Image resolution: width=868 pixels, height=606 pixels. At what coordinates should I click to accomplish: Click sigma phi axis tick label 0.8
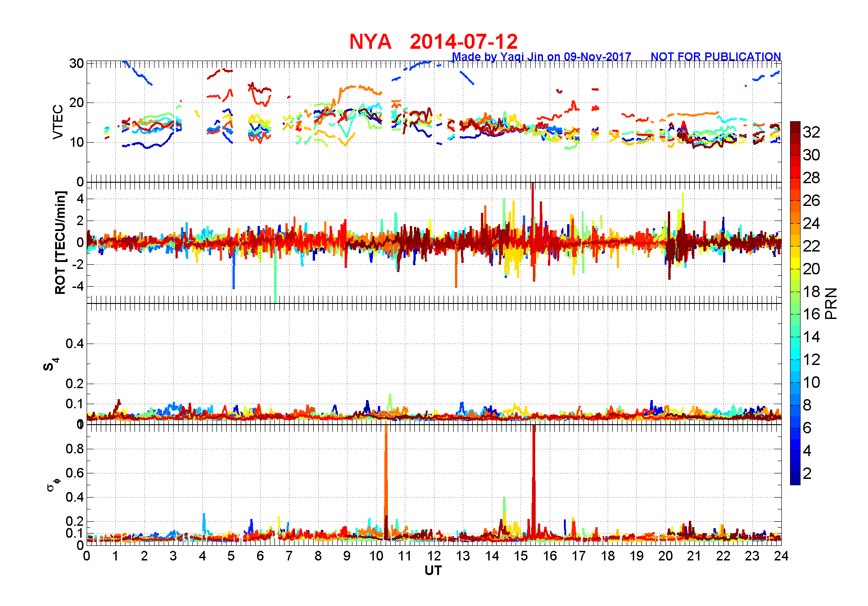74,449
